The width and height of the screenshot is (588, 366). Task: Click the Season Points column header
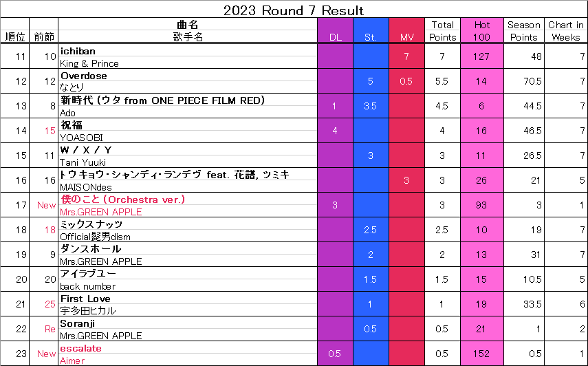pos(524,30)
